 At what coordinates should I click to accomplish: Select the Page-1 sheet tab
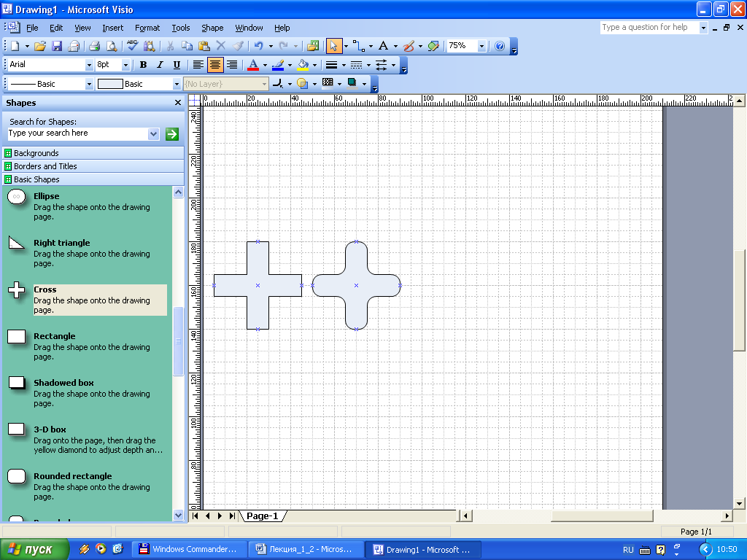click(262, 516)
